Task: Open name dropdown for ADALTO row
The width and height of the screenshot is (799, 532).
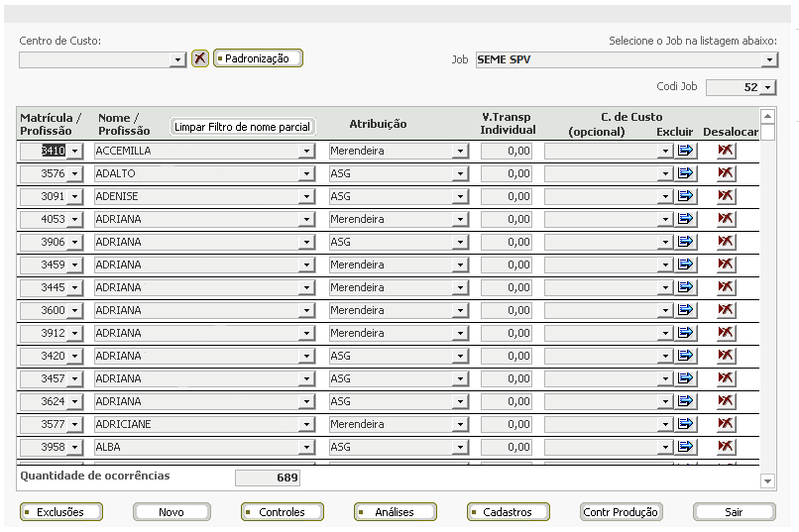Action: 306,173
